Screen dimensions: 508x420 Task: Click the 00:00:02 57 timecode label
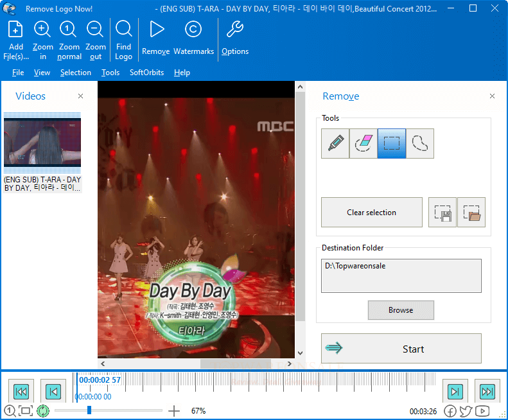click(100, 380)
